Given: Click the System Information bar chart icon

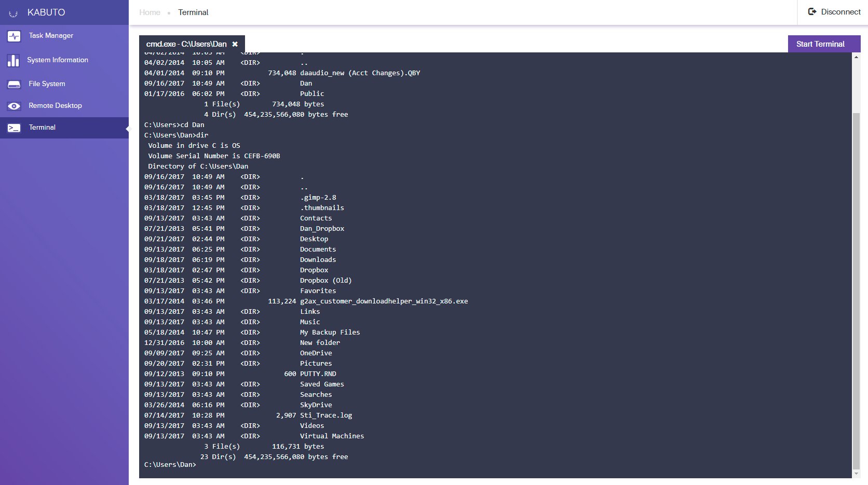Looking at the screenshot, I should click(x=13, y=60).
